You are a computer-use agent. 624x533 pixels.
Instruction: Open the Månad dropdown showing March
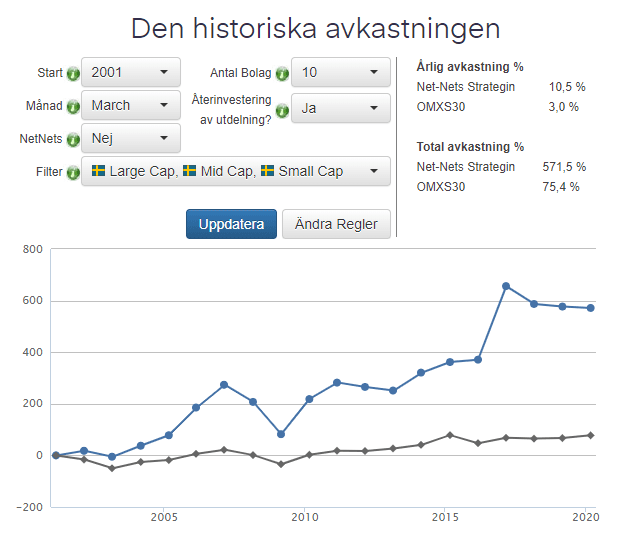[130, 106]
